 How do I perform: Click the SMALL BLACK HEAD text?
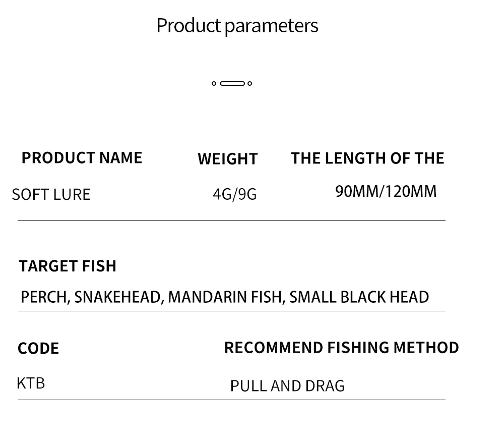coord(359,297)
